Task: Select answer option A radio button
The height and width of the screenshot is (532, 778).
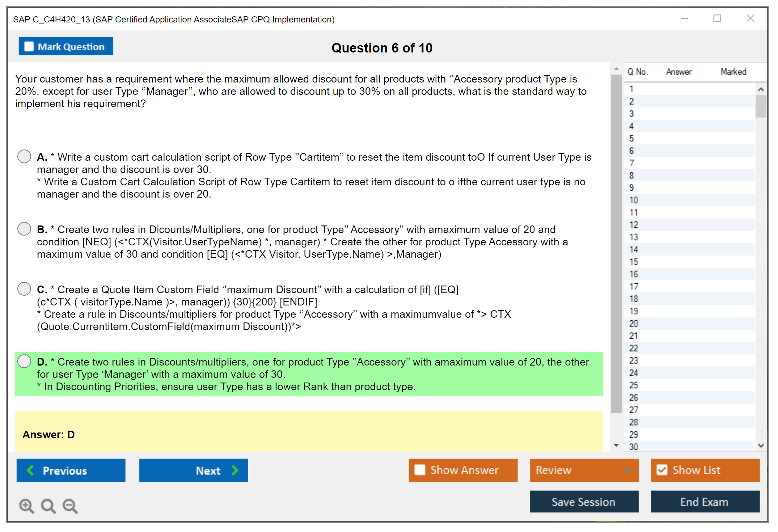Action: coord(24,156)
